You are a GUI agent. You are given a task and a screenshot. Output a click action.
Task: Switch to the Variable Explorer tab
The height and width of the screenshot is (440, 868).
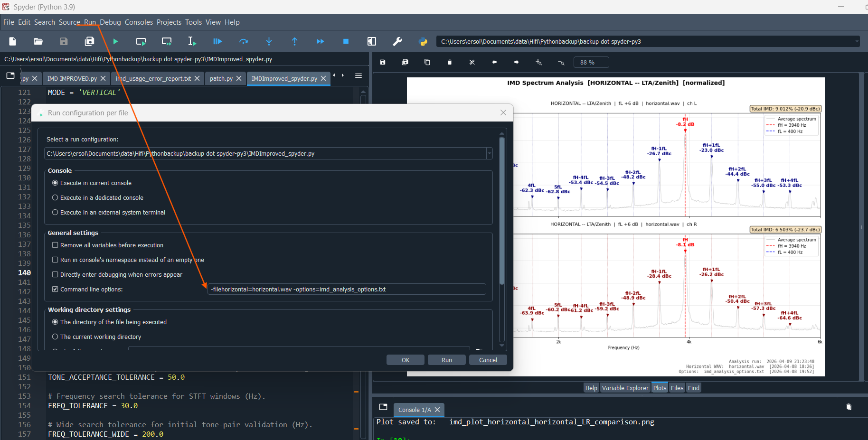coord(625,388)
